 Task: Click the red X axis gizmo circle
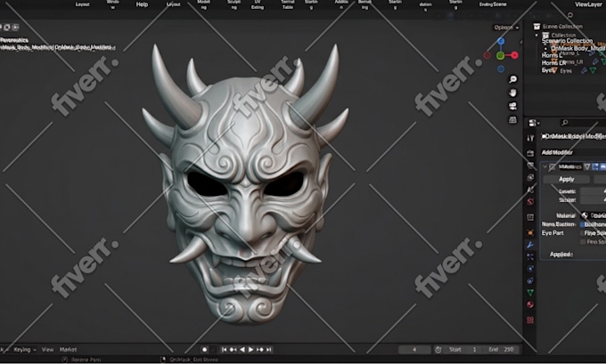point(514,55)
